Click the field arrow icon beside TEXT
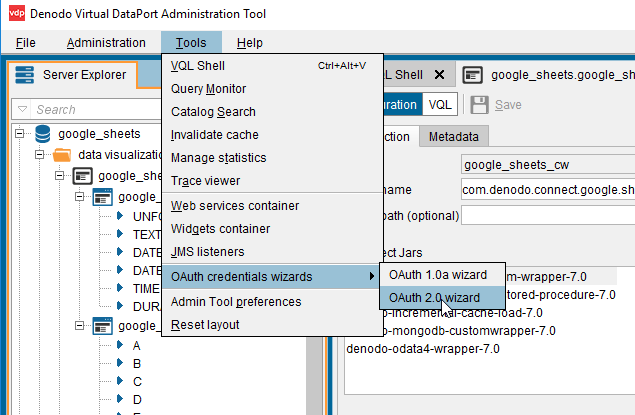The height and width of the screenshot is (415, 635). 120,234
